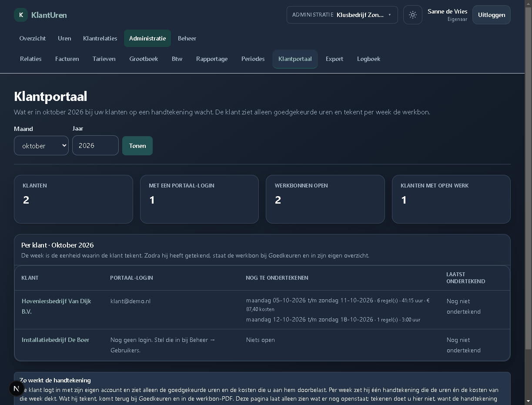The height and width of the screenshot is (405, 532).
Task: Switch to the Tarieven sub-tab
Action: pyautogui.click(x=104, y=59)
